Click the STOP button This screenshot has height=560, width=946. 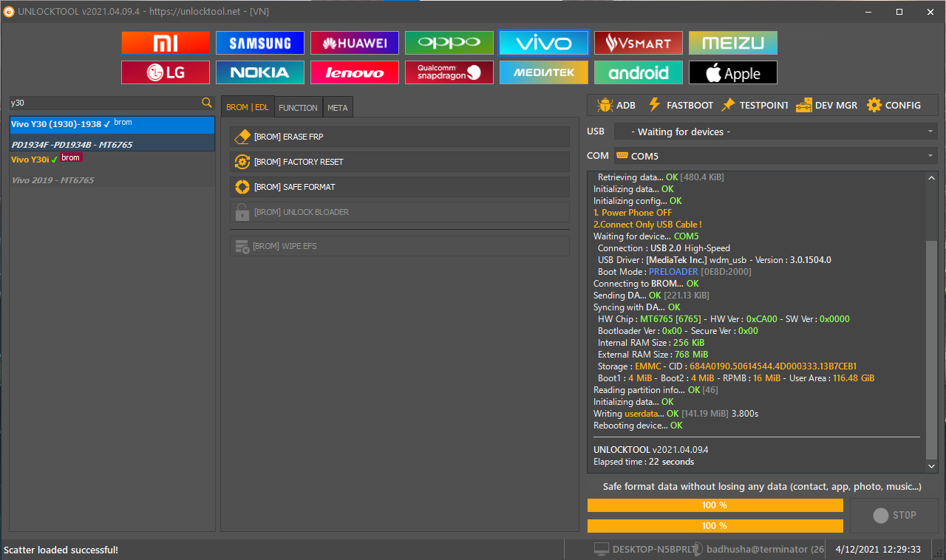pyautogui.click(x=894, y=515)
